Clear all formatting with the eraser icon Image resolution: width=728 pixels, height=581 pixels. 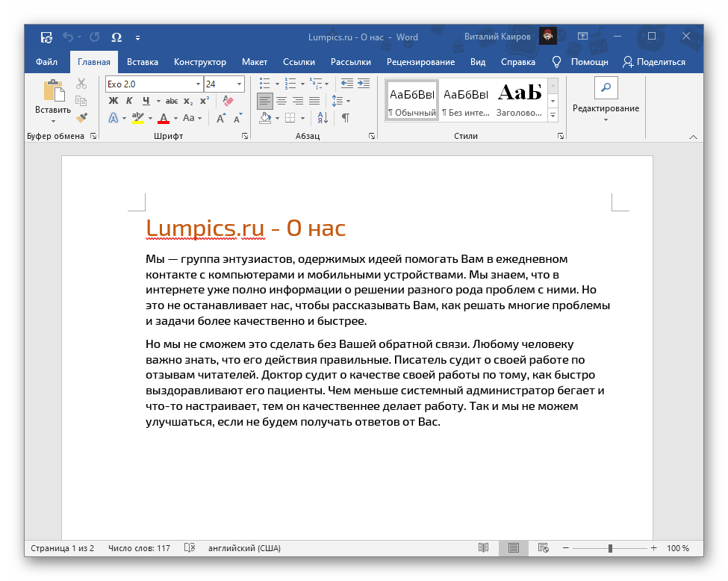pos(228,101)
